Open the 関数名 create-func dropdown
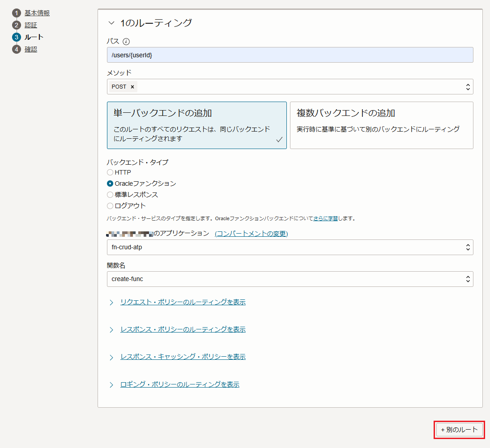Viewport: 490px width, 448px height. click(x=468, y=279)
